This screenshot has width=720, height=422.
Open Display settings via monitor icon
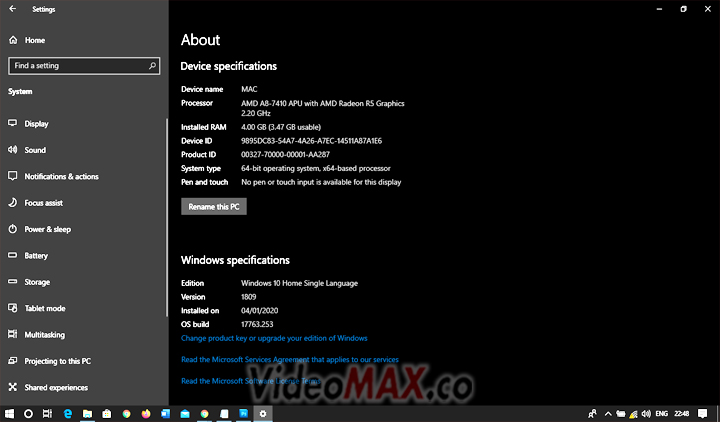tap(13, 124)
